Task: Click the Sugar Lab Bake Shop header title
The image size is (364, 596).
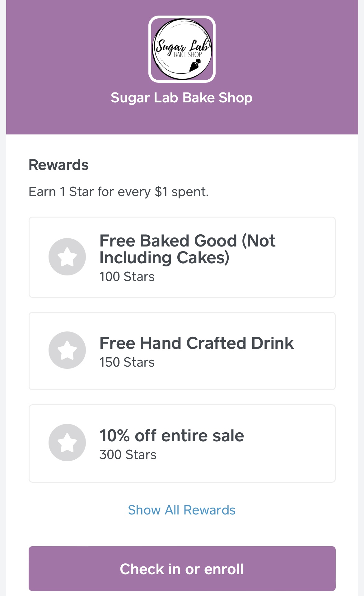Action: click(x=182, y=98)
